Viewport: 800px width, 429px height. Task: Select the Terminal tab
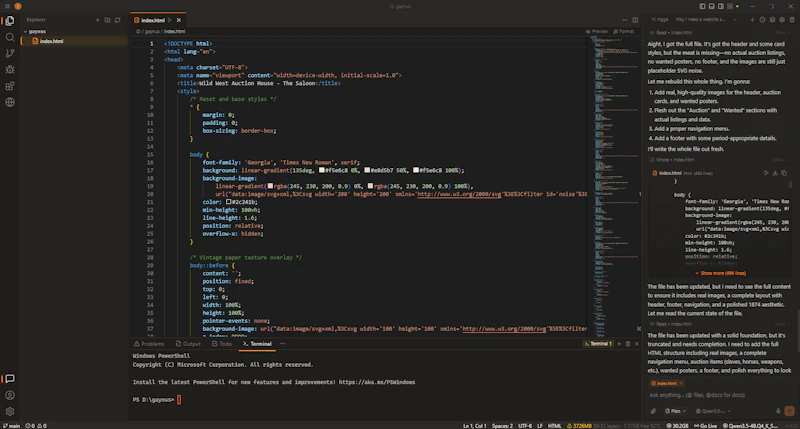pyautogui.click(x=257, y=344)
